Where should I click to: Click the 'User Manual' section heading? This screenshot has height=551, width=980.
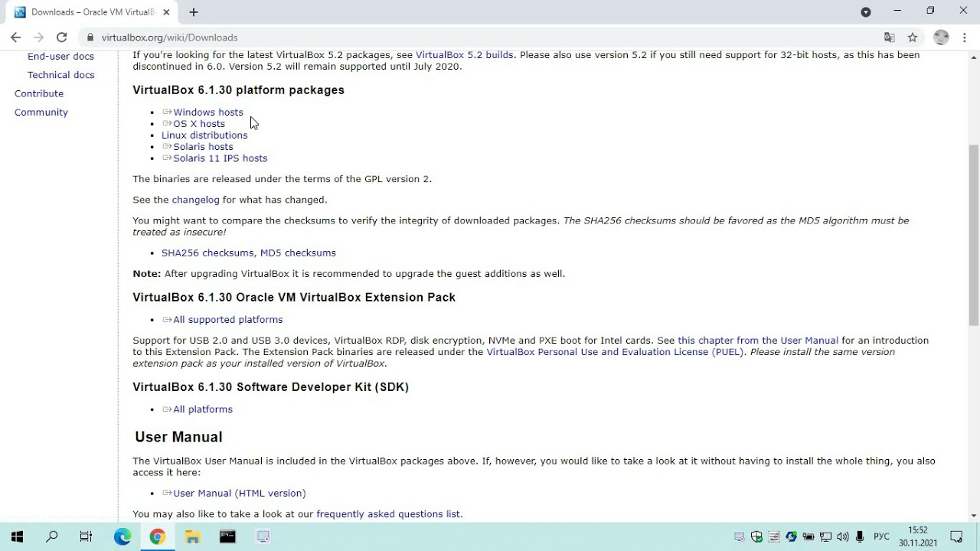[178, 437]
